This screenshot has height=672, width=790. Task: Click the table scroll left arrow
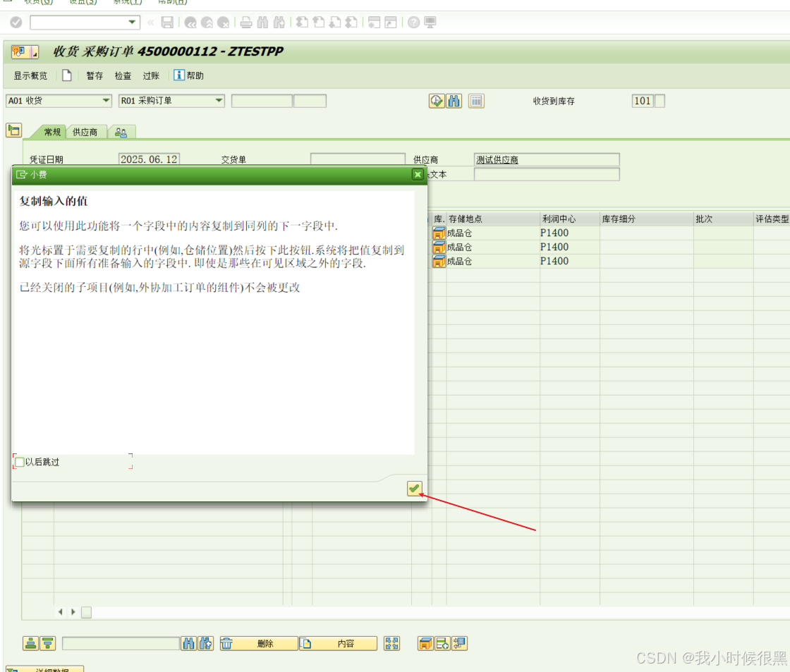61,612
